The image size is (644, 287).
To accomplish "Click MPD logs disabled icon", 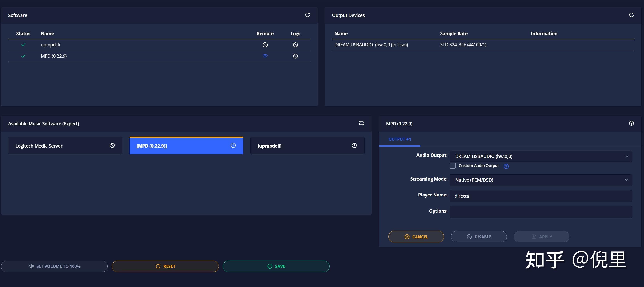I will point(295,56).
